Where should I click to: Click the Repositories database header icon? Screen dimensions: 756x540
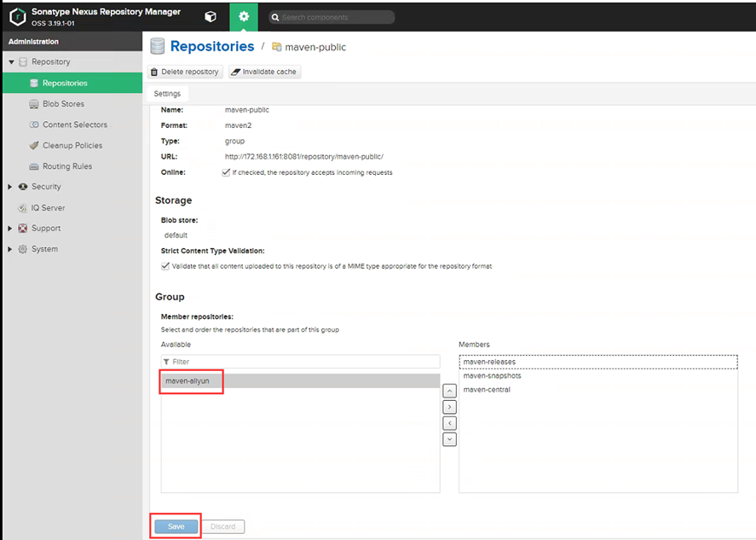157,46
